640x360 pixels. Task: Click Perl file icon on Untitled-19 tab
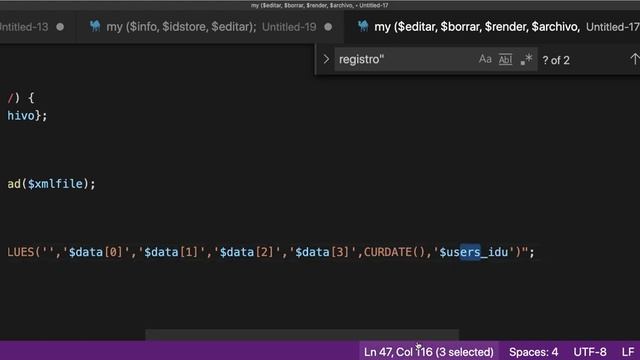coord(95,26)
